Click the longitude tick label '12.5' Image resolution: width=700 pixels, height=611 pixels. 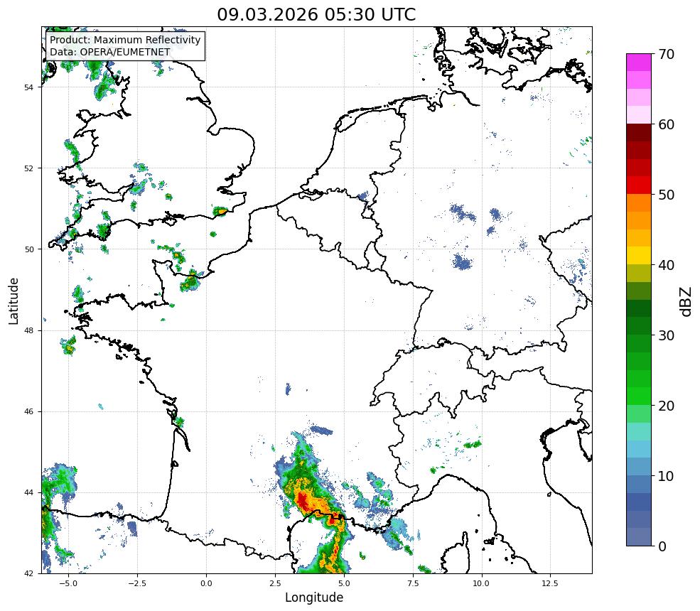tap(551, 583)
